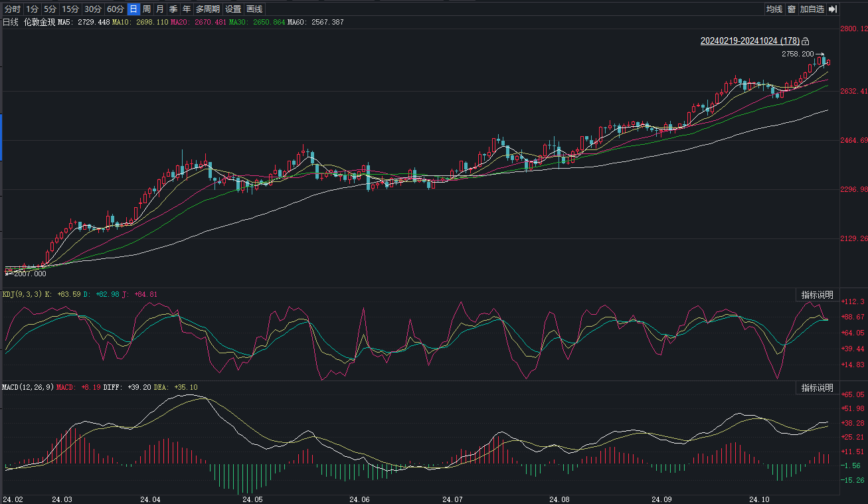Select the 15分 period tab
This screenshot has width=868, height=504.
(x=70, y=9)
